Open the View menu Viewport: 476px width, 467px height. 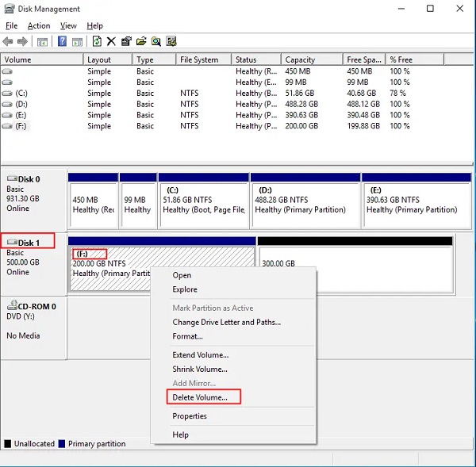(68, 26)
